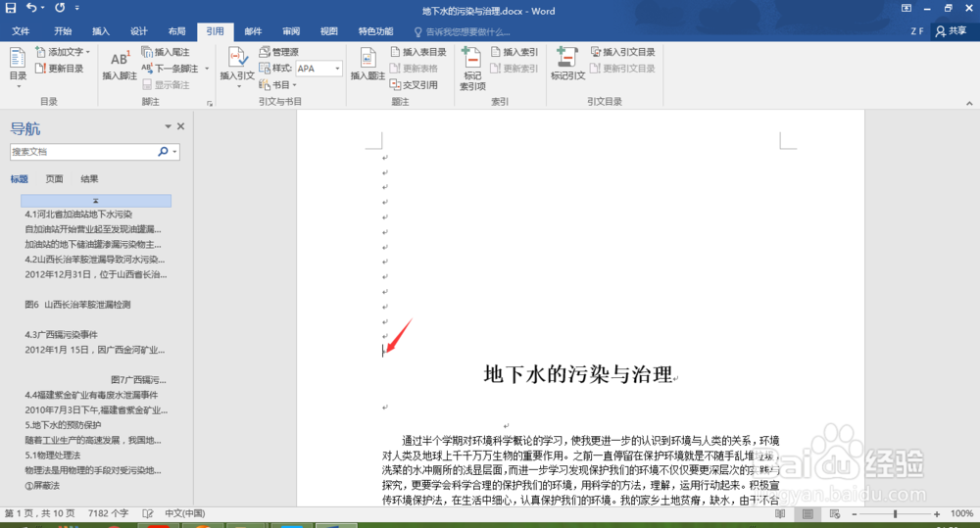This screenshot has height=528, width=980.
Task: Jump to heading 5.地下水的预防保护
Action: (63, 425)
